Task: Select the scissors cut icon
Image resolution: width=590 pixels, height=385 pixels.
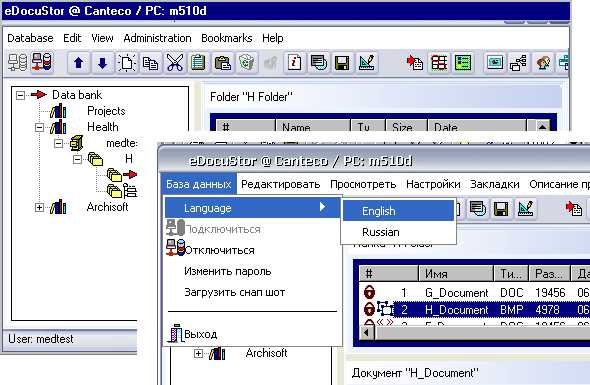Action: click(x=175, y=63)
